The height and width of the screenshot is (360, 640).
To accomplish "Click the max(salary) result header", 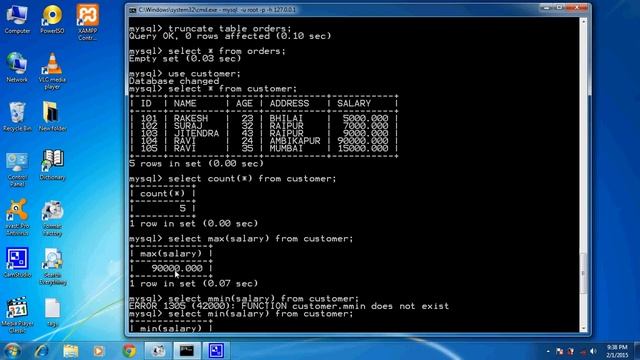I will [171, 253].
